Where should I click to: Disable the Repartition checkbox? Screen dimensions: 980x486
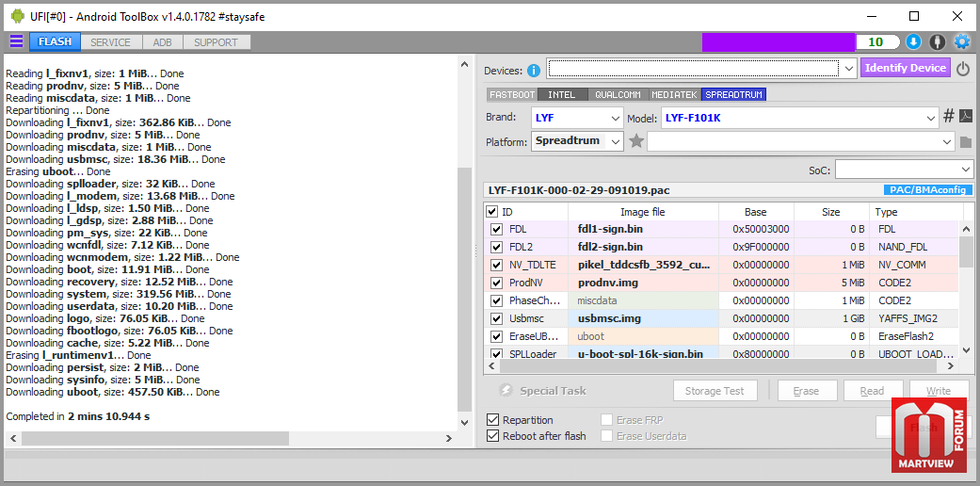click(x=492, y=420)
